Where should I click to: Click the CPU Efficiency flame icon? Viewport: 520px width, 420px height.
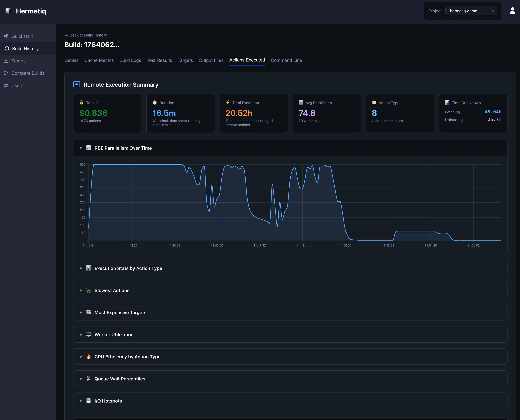coord(89,357)
